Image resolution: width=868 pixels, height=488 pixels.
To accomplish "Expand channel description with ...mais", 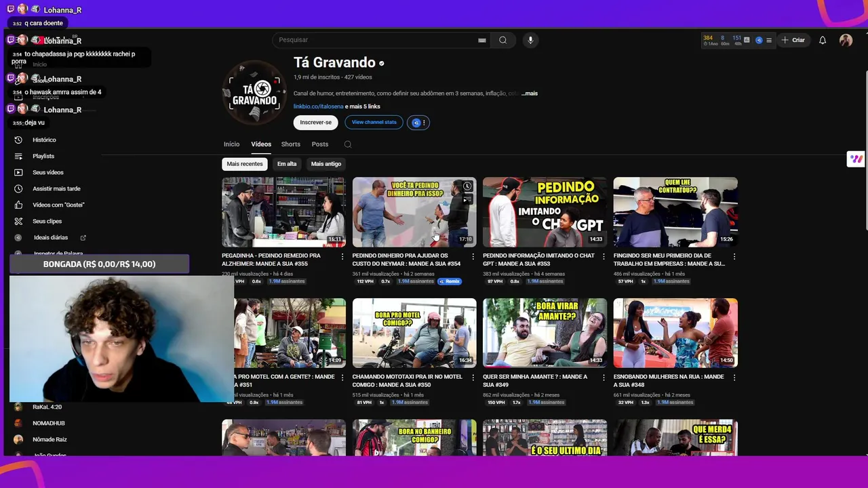I will [x=530, y=94].
